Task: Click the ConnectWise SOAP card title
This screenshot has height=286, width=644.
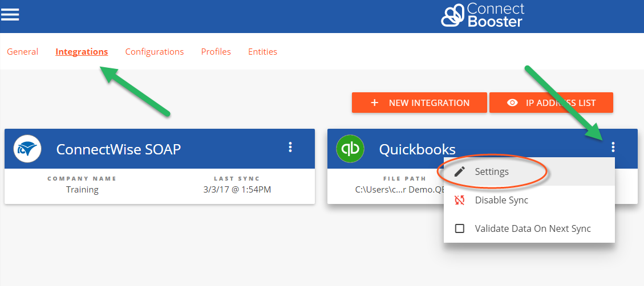Action: [x=118, y=149]
